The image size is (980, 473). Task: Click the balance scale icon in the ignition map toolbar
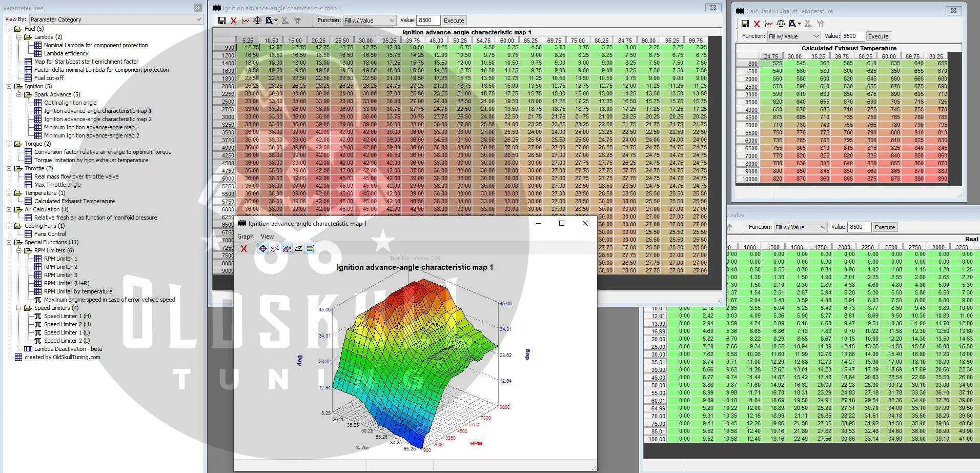tap(257, 21)
